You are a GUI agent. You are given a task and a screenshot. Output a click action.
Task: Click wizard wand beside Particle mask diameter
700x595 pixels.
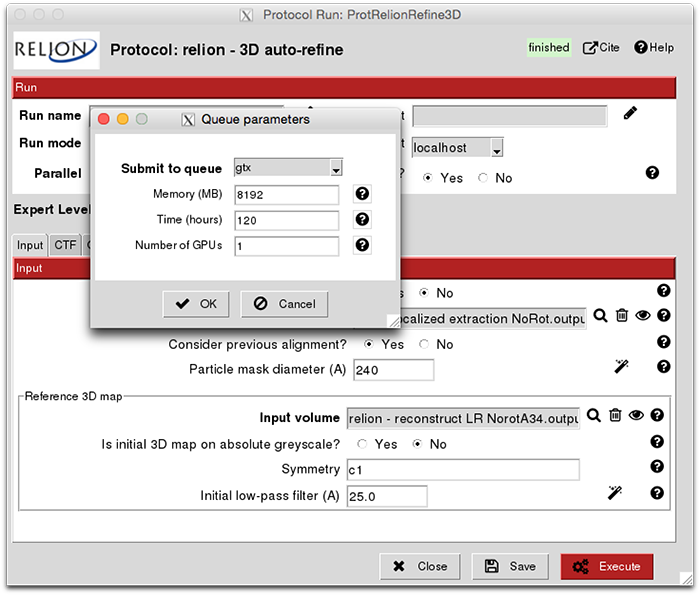click(620, 367)
